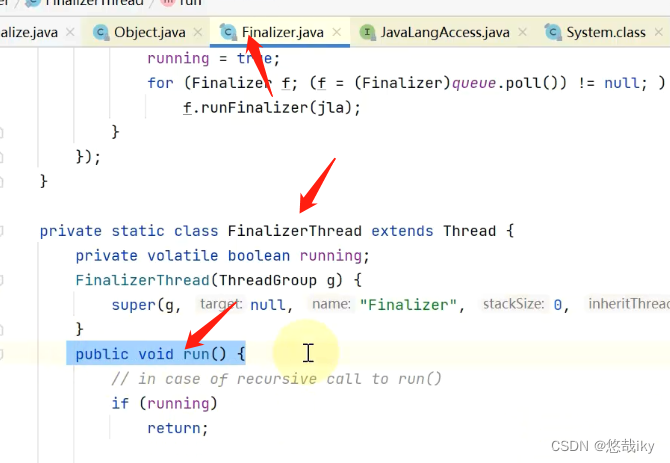Screen dimensions: 670x463
Task: Click the 'run' method name
Action: [196, 355]
